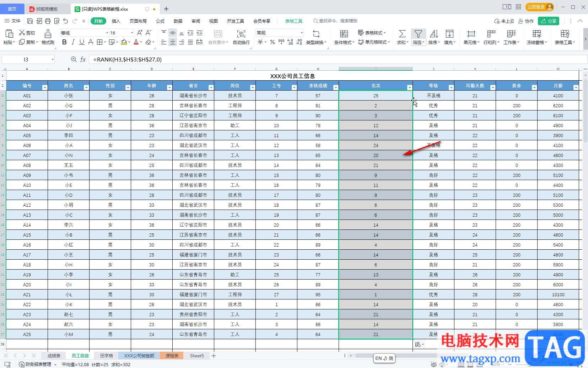The image size is (588, 368).
Task: Open the 插入 (Insert) ribbon tab
Action: 116,21
